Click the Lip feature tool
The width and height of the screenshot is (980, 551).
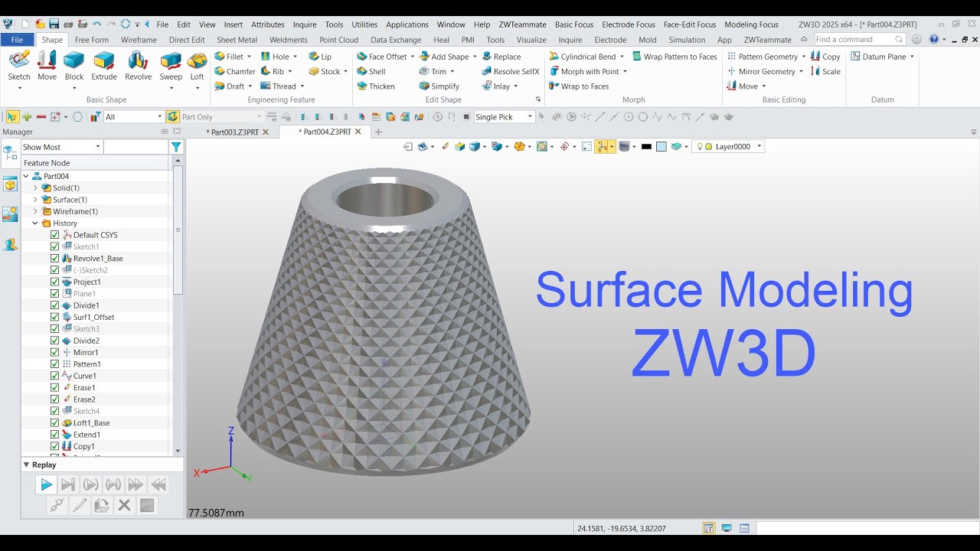pyautogui.click(x=320, y=57)
